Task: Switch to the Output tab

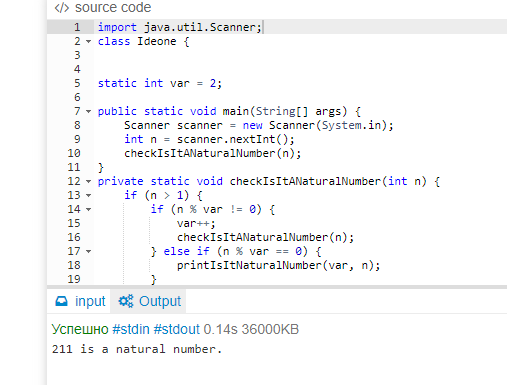Action: (x=149, y=301)
